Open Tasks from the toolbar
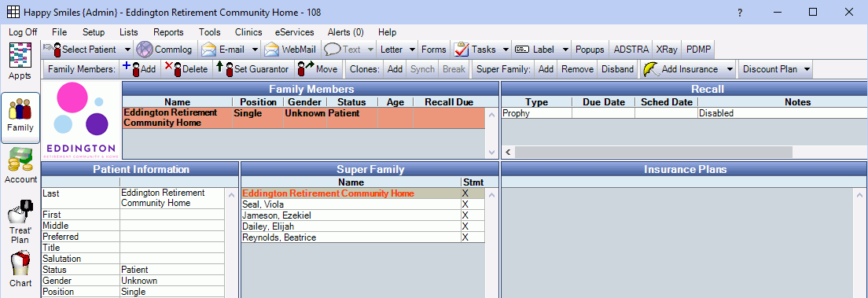 (476, 50)
